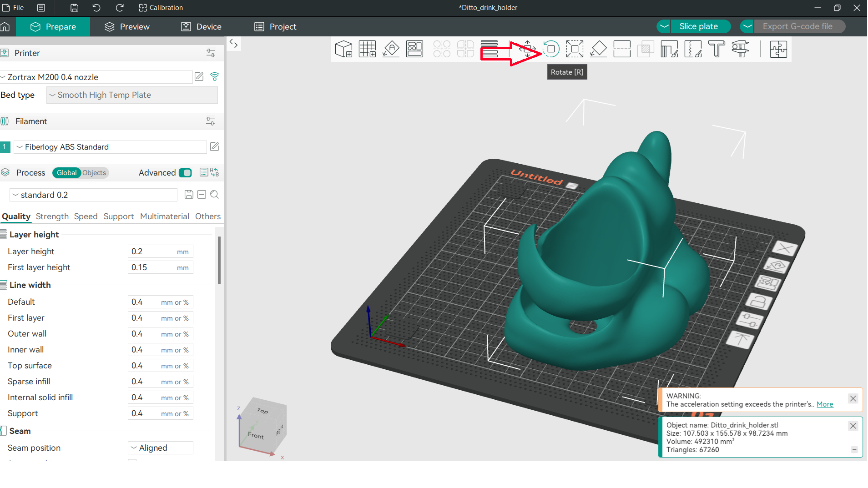Select the Measure caliper tool

coord(740,49)
